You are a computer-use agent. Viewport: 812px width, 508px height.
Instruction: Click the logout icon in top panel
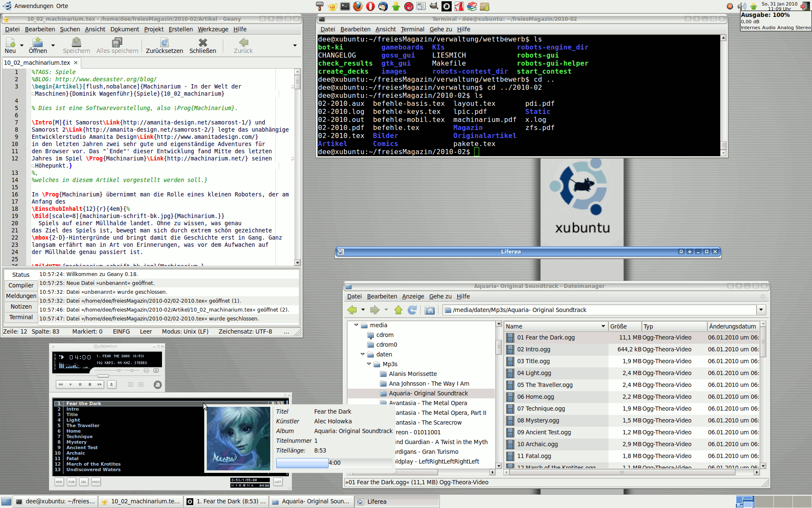pos(805,6)
